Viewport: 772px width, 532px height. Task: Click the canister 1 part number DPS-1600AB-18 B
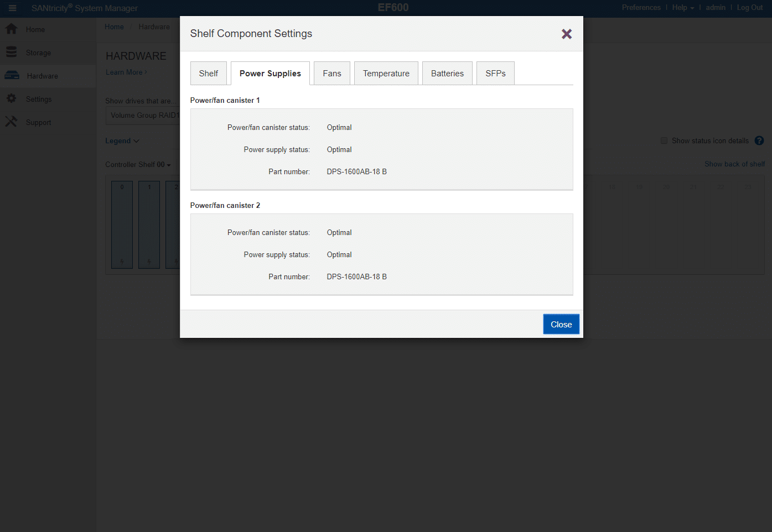[x=356, y=172]
